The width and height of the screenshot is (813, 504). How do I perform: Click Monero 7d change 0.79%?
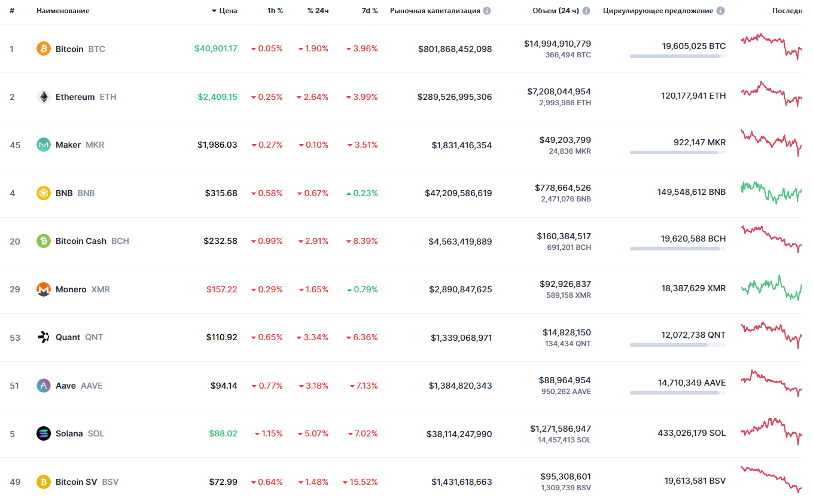coord(362,289)
